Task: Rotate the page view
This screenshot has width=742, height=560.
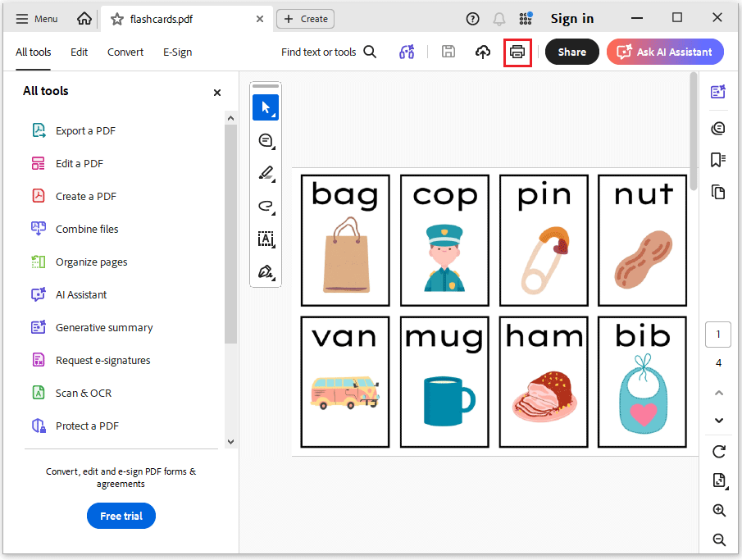Action: [x=719, y=452]
